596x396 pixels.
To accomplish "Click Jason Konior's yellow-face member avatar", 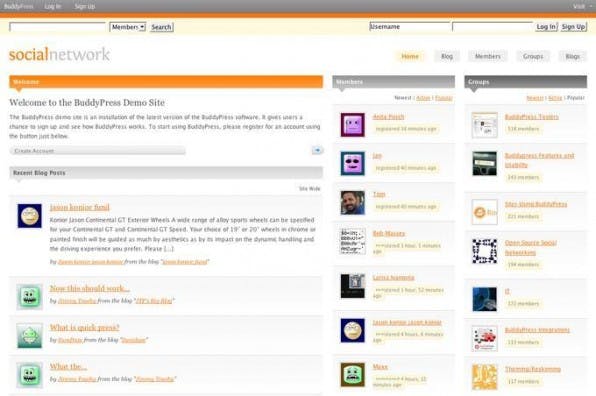I will [x=352, y=330].
